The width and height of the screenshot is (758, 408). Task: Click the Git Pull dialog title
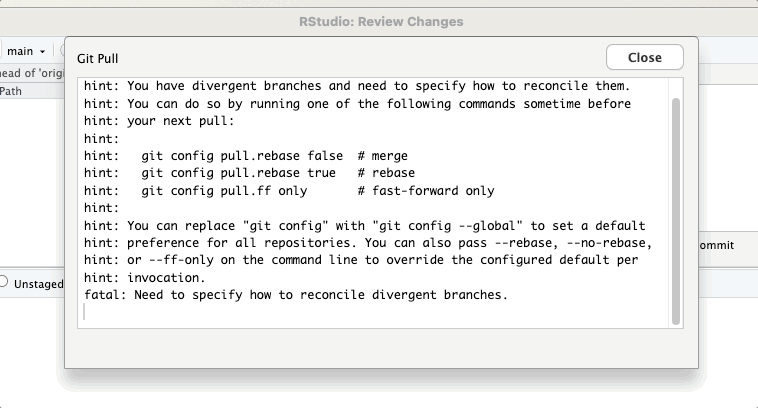[x=104, y=59]
